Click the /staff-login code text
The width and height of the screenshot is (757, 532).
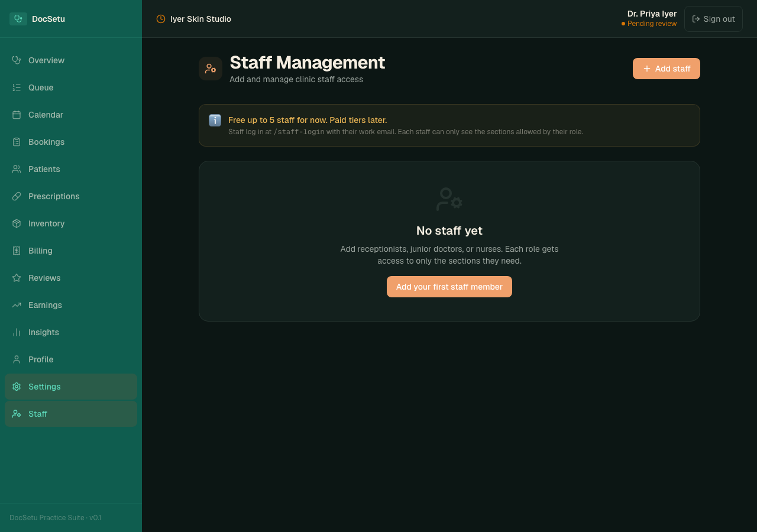point(299,132)
